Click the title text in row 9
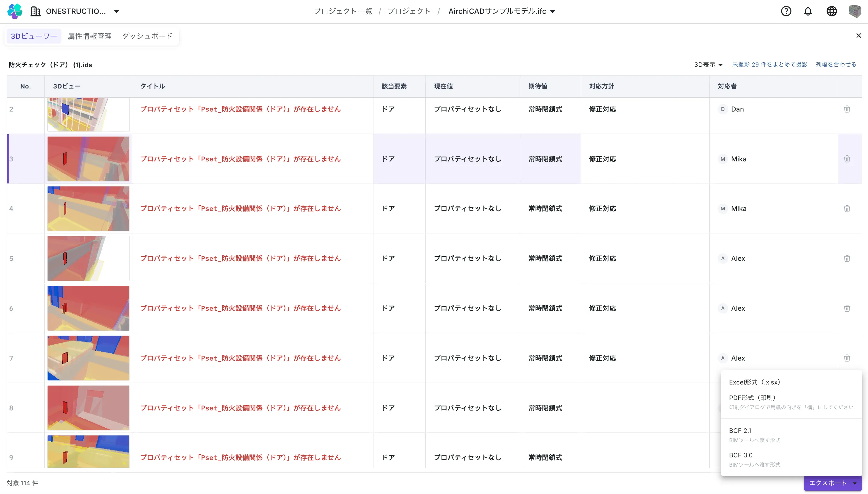 tap(240, 457)
